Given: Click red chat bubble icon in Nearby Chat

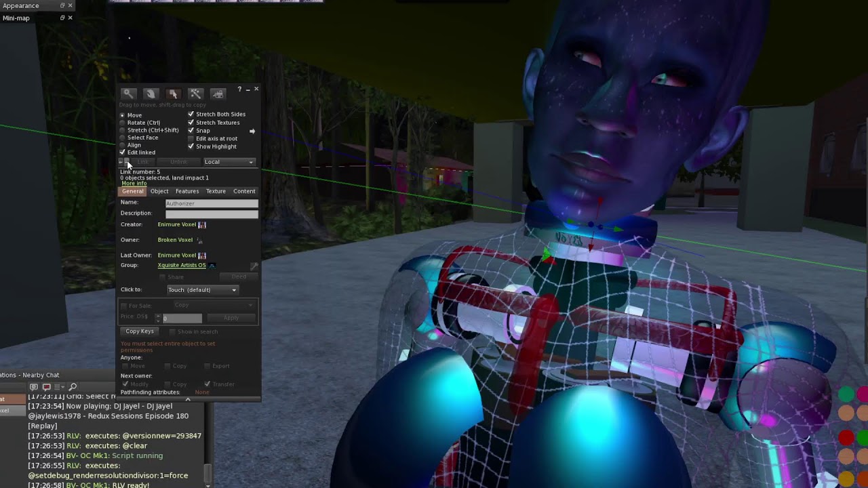Looking at the screenshot, I should click(46, 387).
